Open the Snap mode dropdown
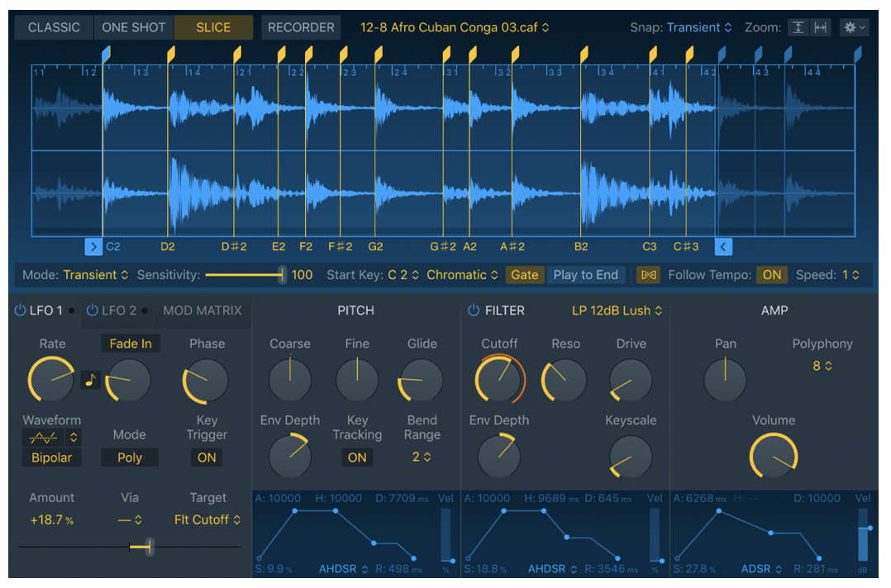Image resolution: width=891 pixels, height=588 pixels. point(698,27)
